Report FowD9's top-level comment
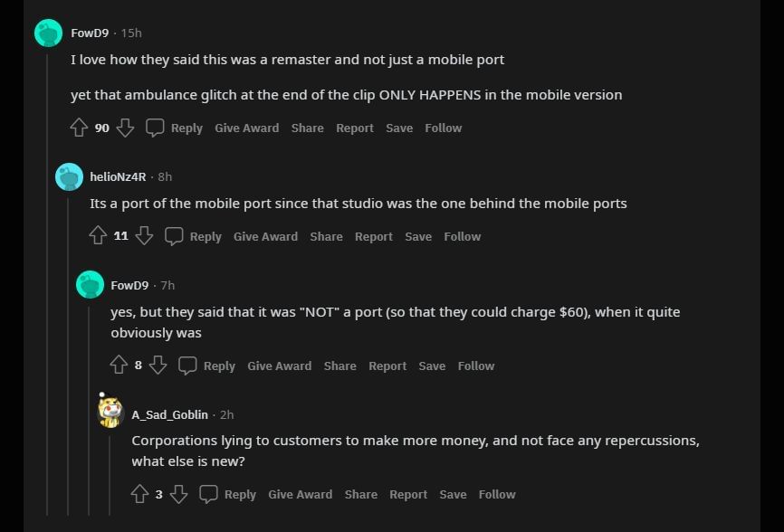Image resolution: width=784 pixels, height=532 pixels. (354, 128)
